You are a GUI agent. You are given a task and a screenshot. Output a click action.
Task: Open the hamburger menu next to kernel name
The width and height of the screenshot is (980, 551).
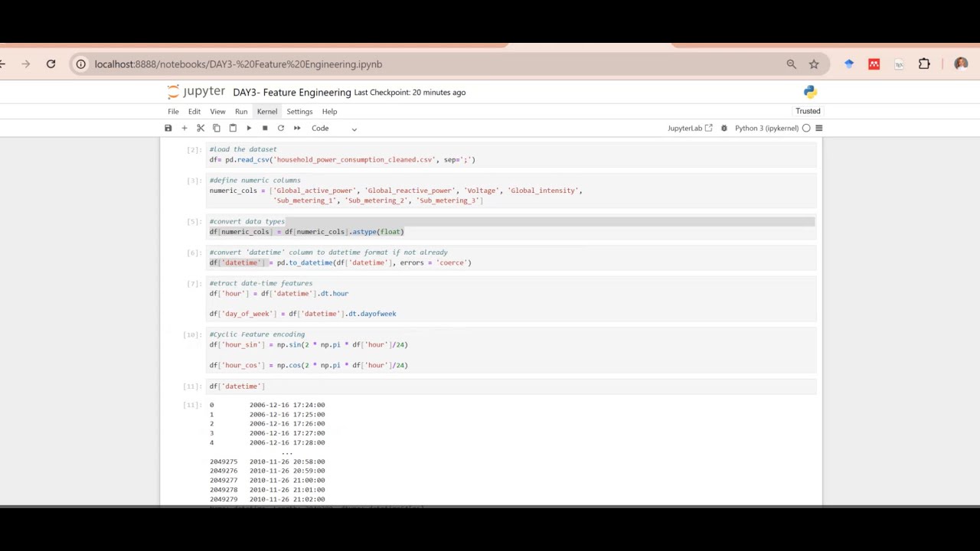818,129
